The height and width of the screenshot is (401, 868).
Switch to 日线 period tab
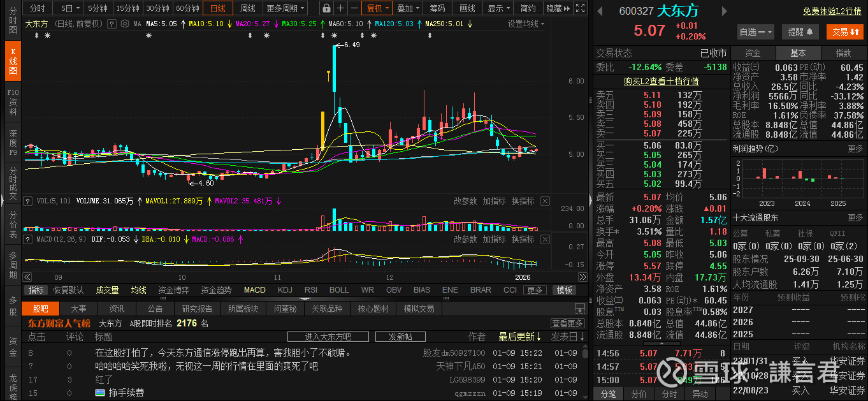(x=218, y=8)
